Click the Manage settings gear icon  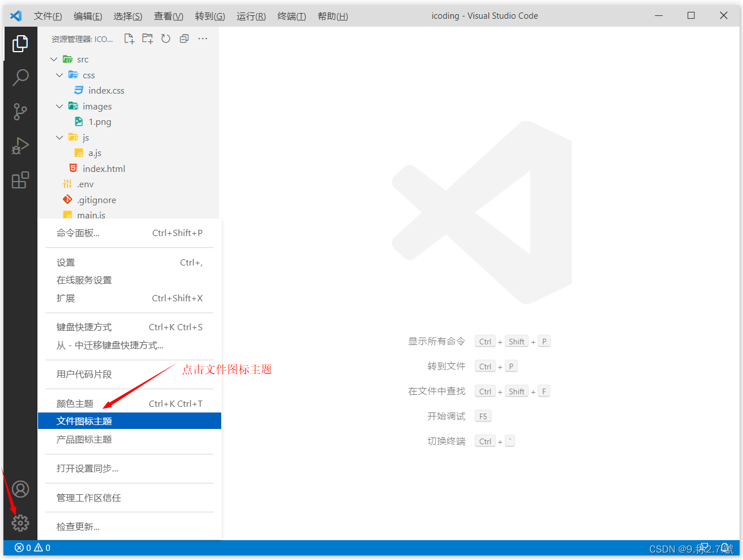tap(20, 523)
